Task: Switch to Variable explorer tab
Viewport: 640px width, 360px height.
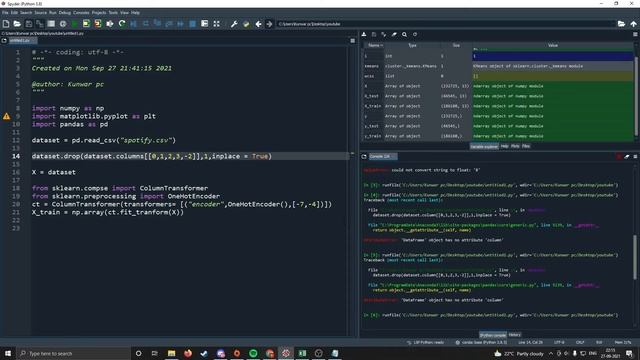Action: [484, 146]
